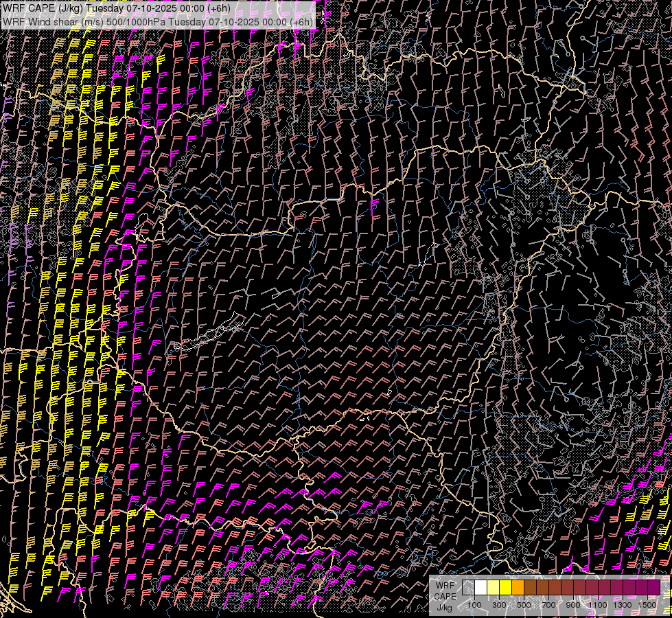The image size is (672, 618).
Task: Select the light yellow legend swatch
Action: click(493, 588)
